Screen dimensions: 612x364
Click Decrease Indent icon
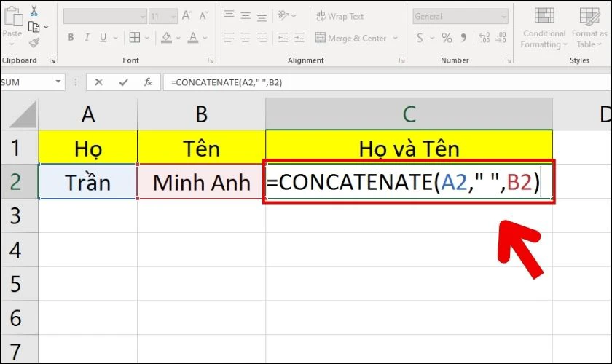tap(283, 37)
